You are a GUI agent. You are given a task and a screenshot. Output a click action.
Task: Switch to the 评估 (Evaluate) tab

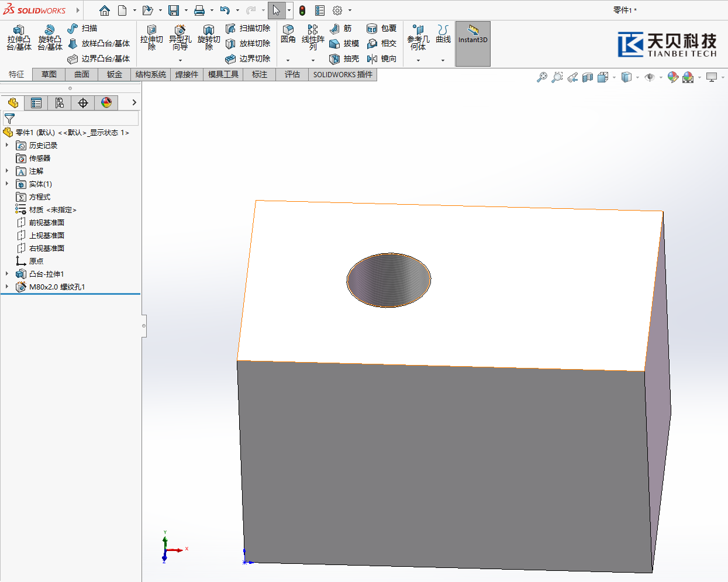(x=292, y=74)
